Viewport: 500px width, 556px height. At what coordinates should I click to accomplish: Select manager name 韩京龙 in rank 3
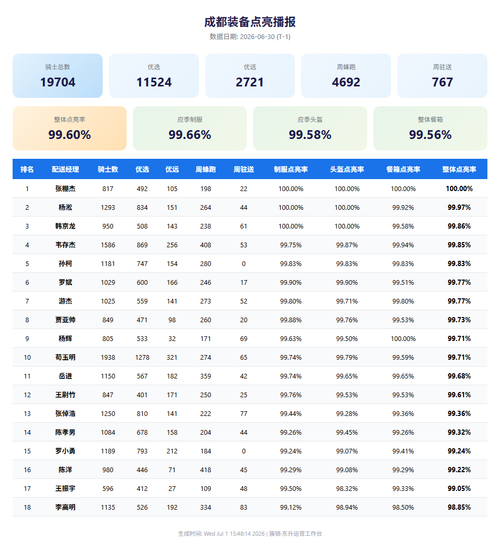[x=65, y=226]
